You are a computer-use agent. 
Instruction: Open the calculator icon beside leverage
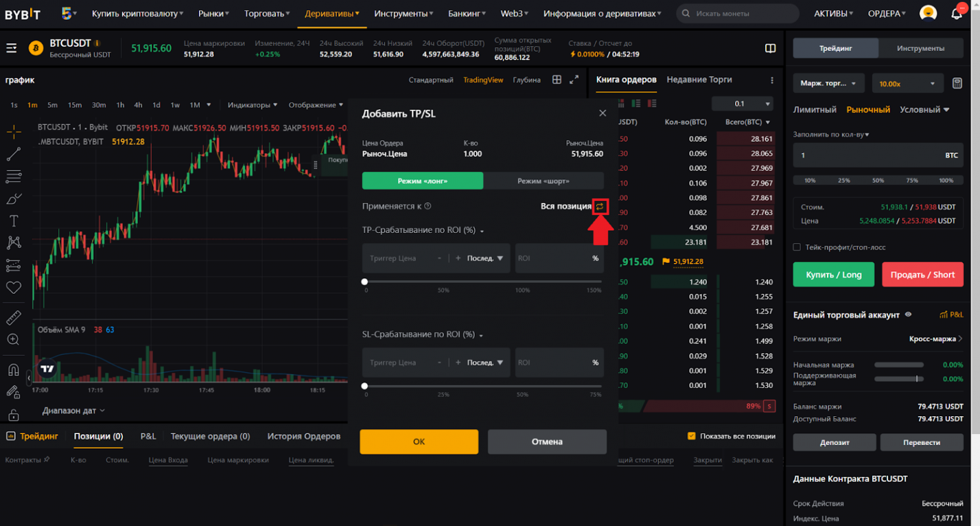tap(957, 84)
